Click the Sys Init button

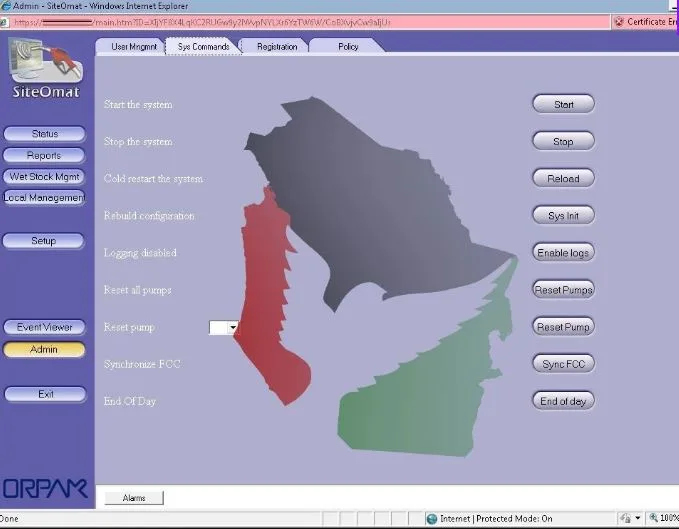click(563, 215)
